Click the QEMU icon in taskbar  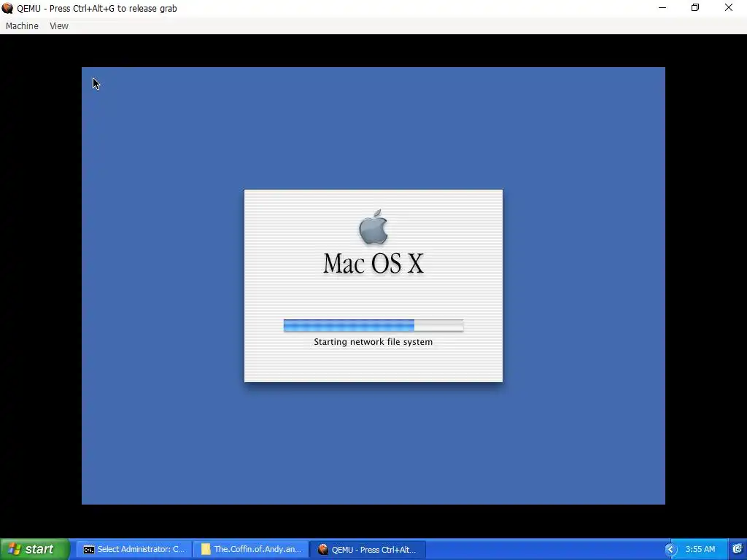point(323,549)
